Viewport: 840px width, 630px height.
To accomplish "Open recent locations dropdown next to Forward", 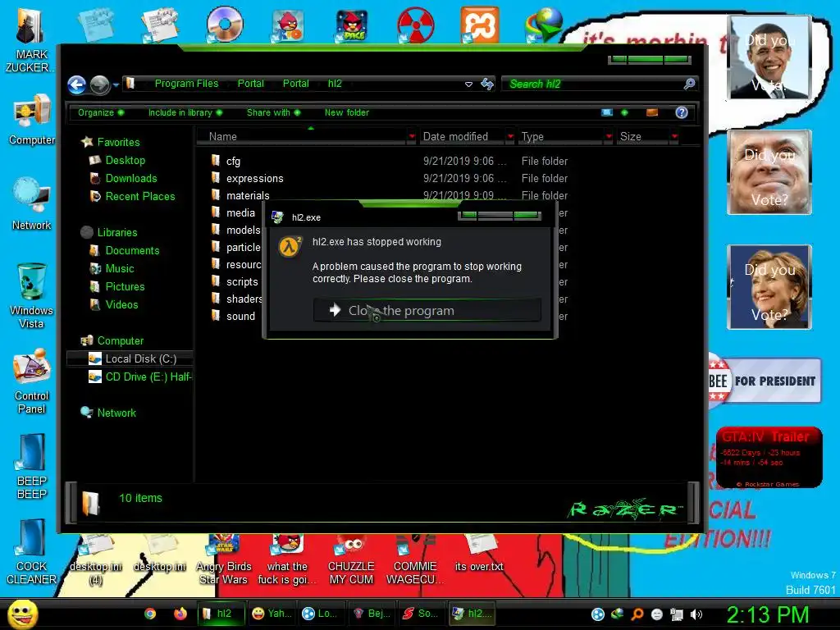I will click(116, 84).
